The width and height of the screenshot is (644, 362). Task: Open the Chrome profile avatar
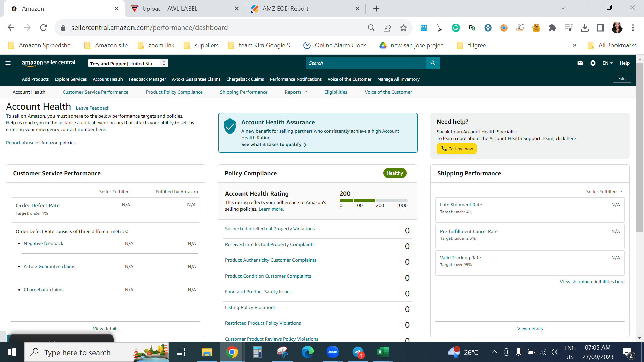tap(617, 28)
